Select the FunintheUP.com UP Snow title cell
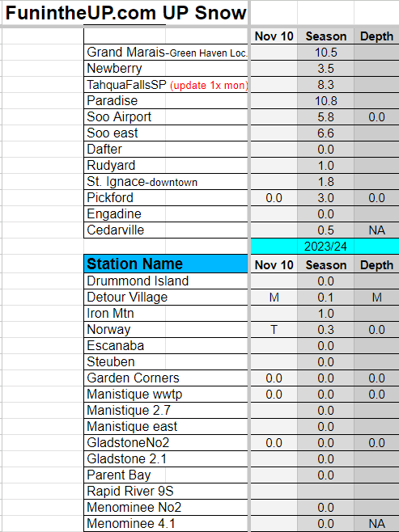 (125, 13)
